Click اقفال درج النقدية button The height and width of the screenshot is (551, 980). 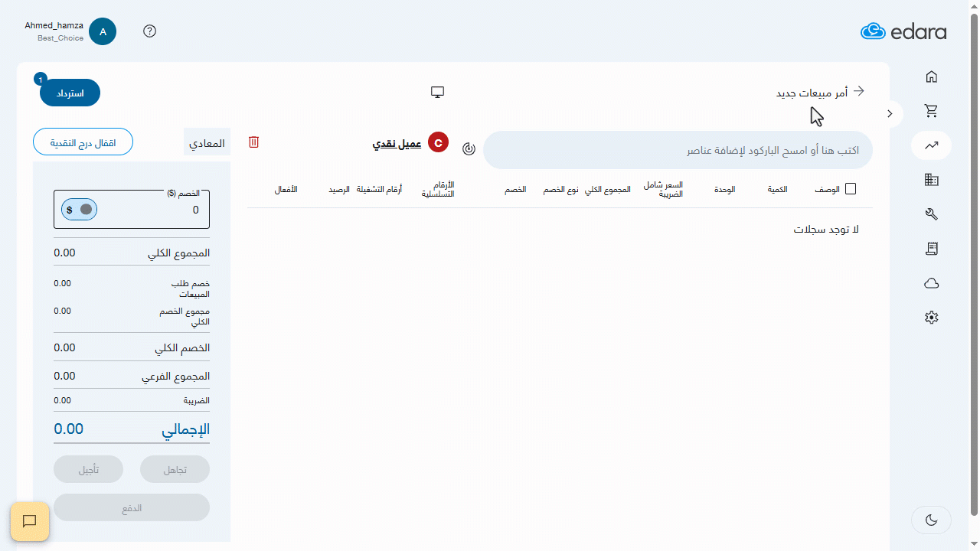(x=83, y=142)
